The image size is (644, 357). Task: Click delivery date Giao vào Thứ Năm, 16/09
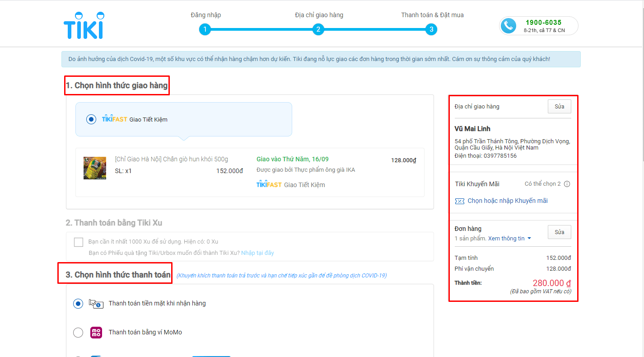293,159
